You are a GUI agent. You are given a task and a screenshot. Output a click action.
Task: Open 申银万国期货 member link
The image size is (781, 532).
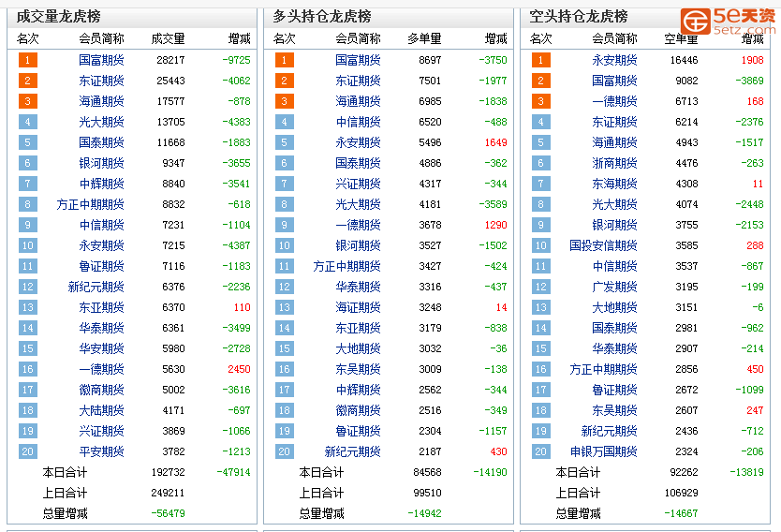pyautogui.click(x=603, y=451)
